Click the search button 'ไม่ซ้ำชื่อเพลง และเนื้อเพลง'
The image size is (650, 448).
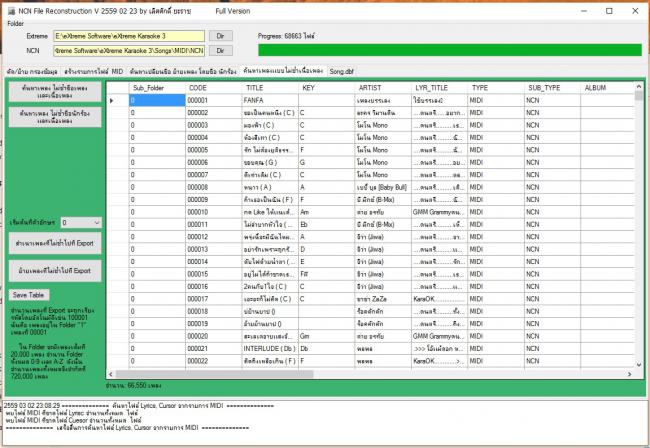tap(55, 92)
